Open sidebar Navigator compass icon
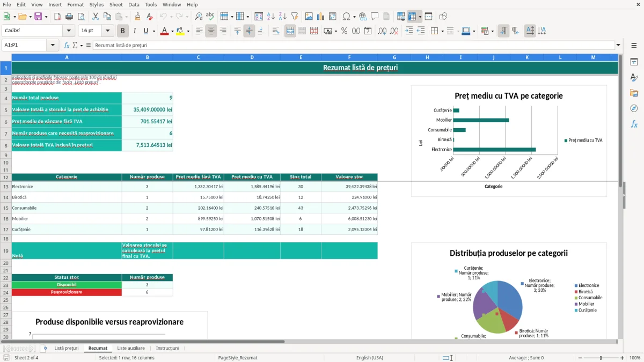644x362 pixels. click(x=634, y=108)
